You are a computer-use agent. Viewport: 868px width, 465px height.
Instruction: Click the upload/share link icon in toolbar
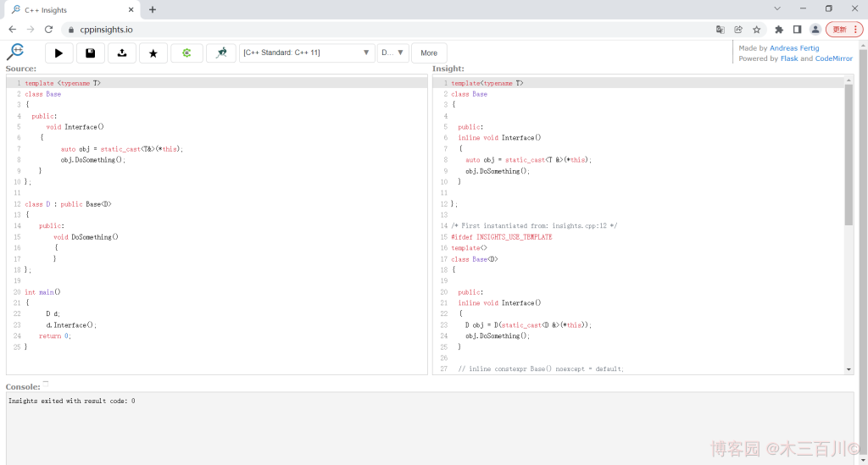coord(121,53)
